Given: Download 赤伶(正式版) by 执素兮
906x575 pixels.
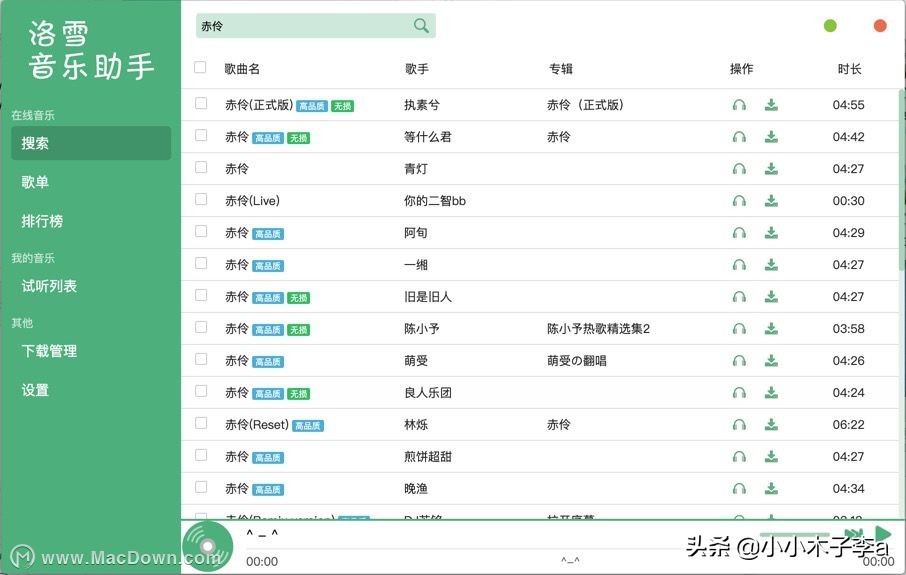Looking at the screenshot, I should [771, 105].
